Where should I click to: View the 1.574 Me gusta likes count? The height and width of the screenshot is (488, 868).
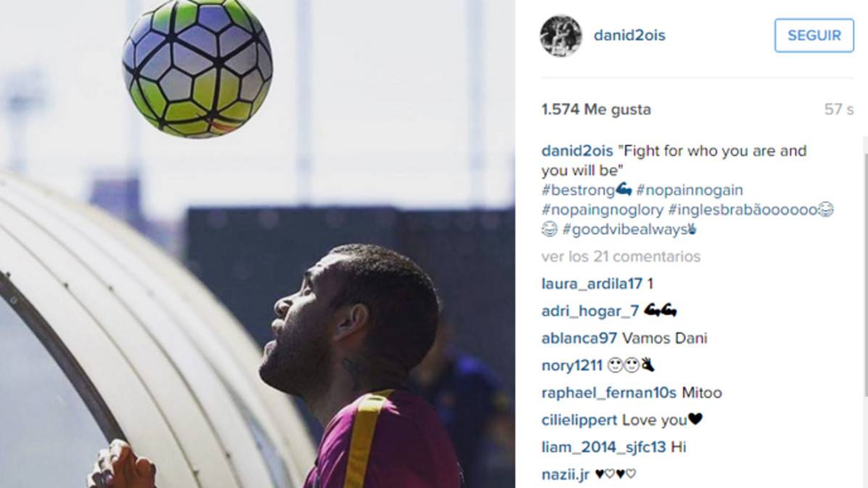point(596,109)
